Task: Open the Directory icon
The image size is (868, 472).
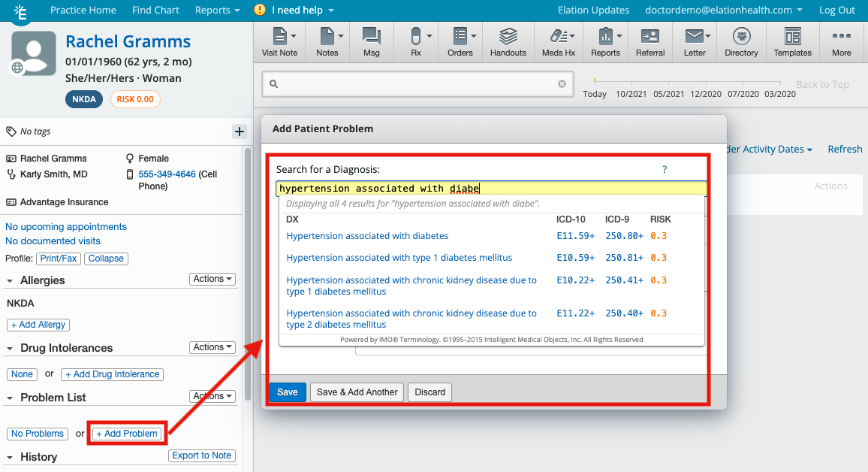Action: [x=741, y=42]
